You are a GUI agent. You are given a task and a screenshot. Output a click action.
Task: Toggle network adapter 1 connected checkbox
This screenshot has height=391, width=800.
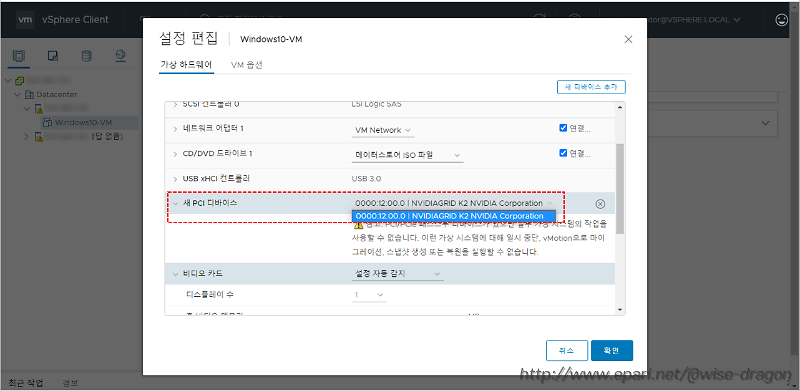(563, 128)
